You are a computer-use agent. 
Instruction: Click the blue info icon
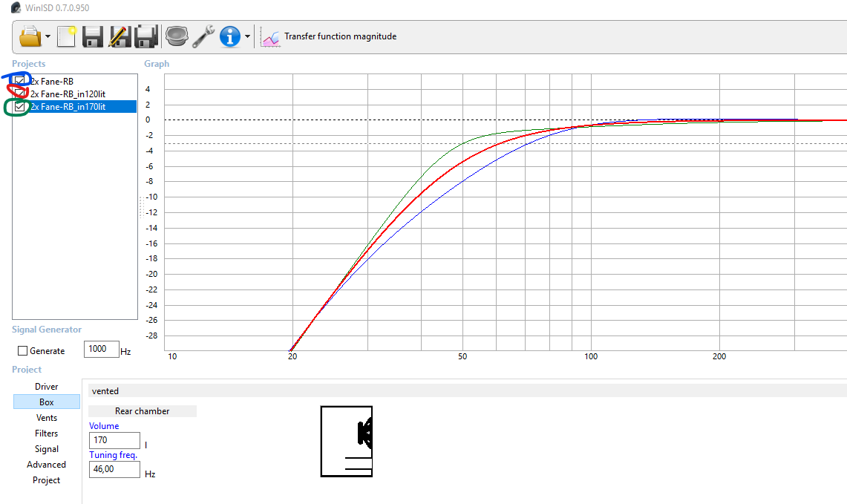tap(230, 36)
